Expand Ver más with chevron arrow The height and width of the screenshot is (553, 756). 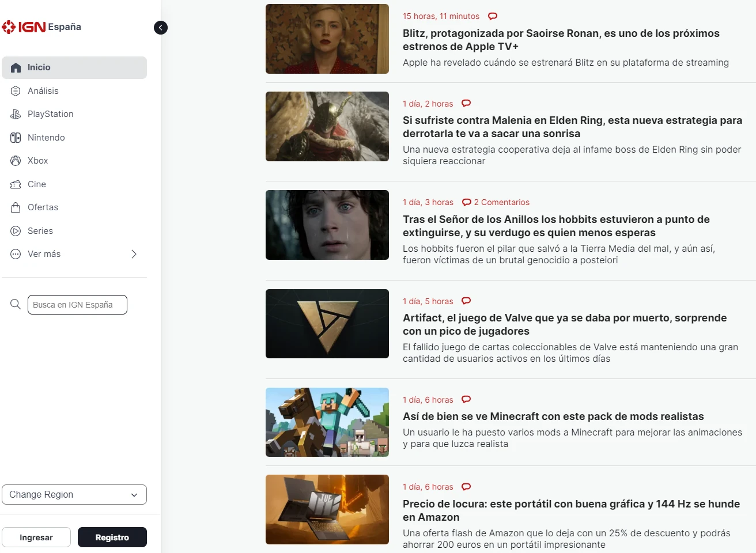point(134,254)
